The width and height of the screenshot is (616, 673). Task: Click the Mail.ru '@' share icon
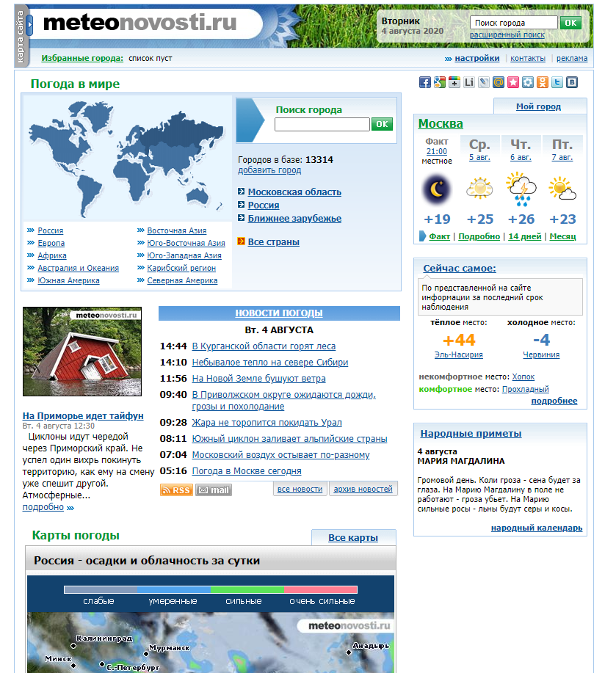click(x=499, y=82)
